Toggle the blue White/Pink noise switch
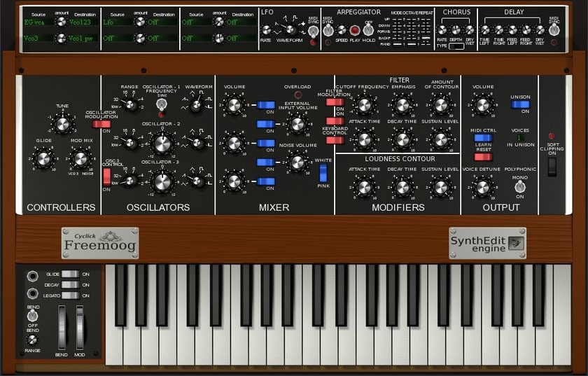 pos(323,173)
